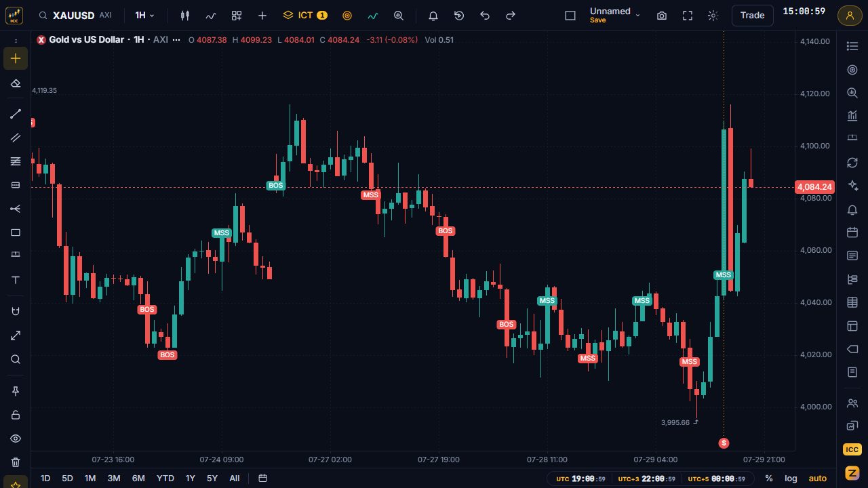Lock all drawings with the padlock

point(16,415)
